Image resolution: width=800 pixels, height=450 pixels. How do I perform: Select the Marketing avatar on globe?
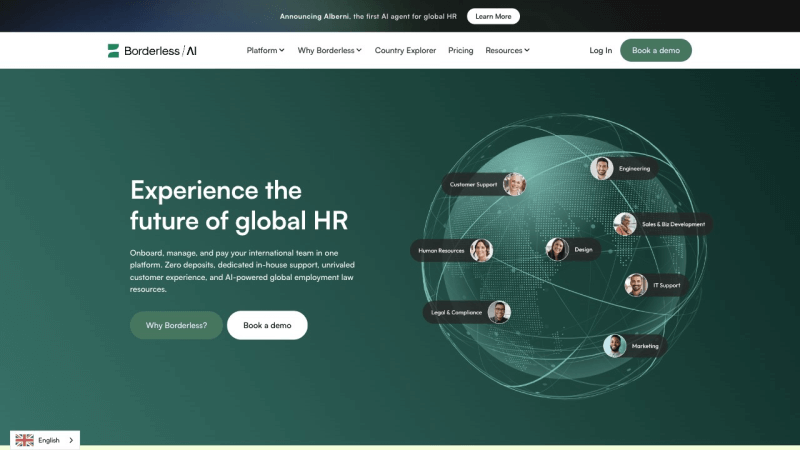tap(615, 346)
